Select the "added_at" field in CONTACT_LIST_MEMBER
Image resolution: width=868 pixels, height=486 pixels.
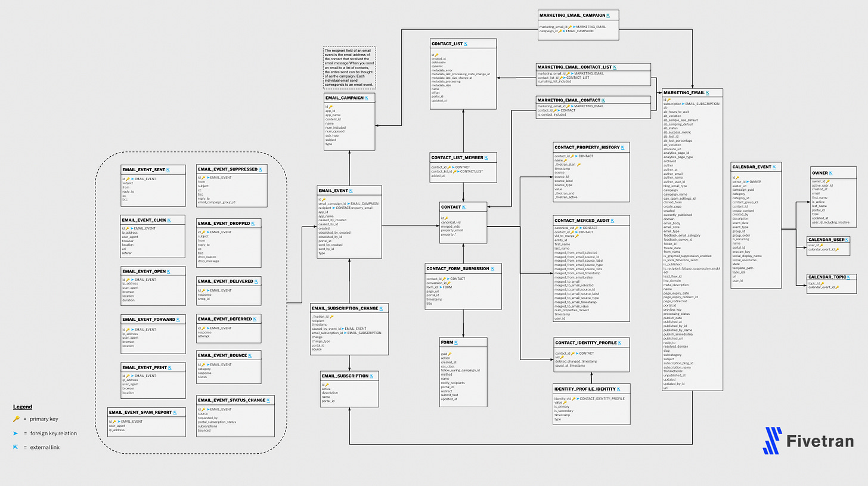click(438, 176)
